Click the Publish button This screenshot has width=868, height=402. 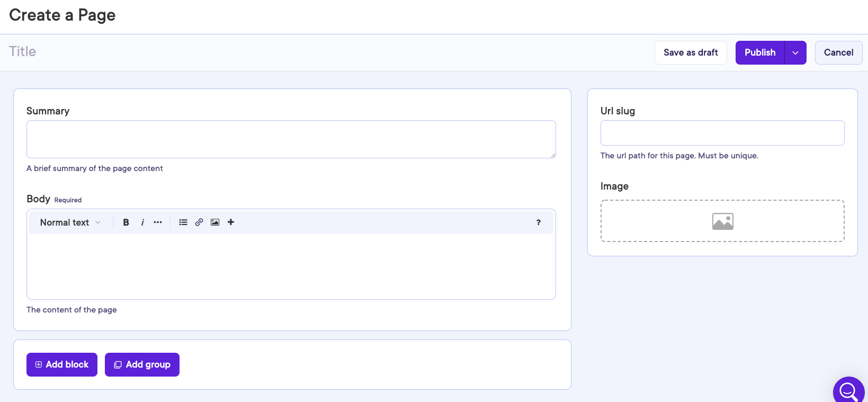click(x=760, y=53)
